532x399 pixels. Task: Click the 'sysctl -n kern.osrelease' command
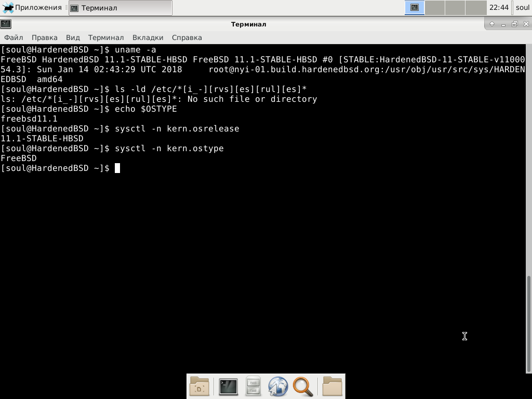(x=177, y=129)
